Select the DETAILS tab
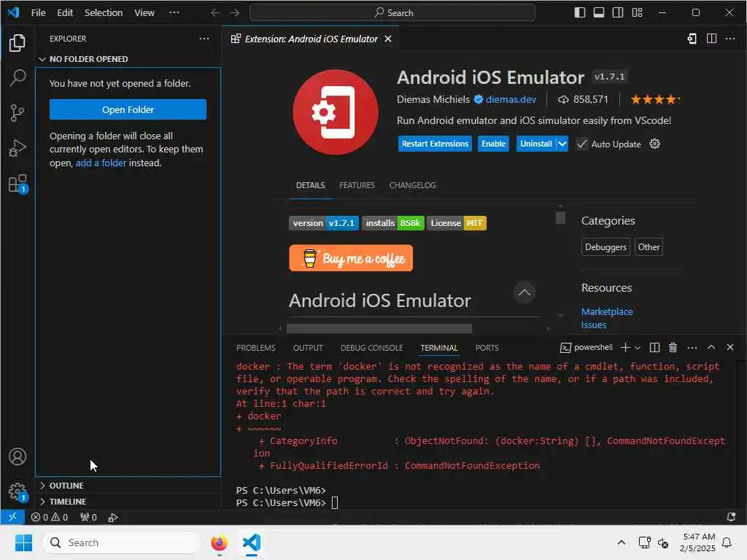This screenshot has width=747, height=560. (311, 185)
